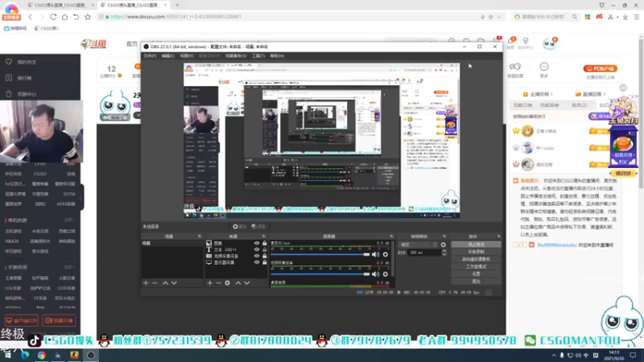Open Chrome from Windows taskbar

click(x=42, y=356)
